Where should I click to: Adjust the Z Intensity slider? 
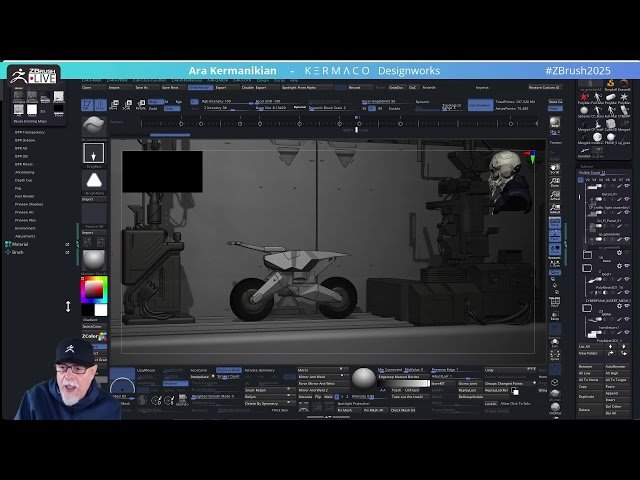pos(227,109)
